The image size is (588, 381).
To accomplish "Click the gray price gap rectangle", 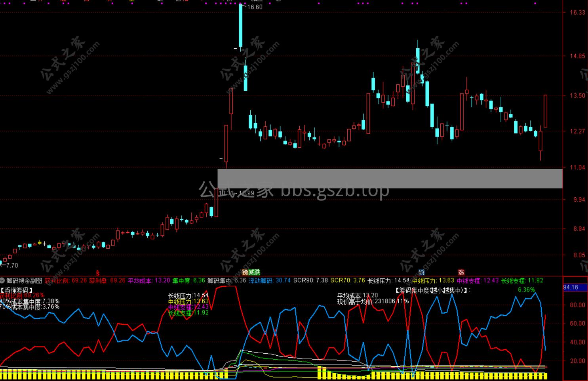I will (x=390, y=179).
